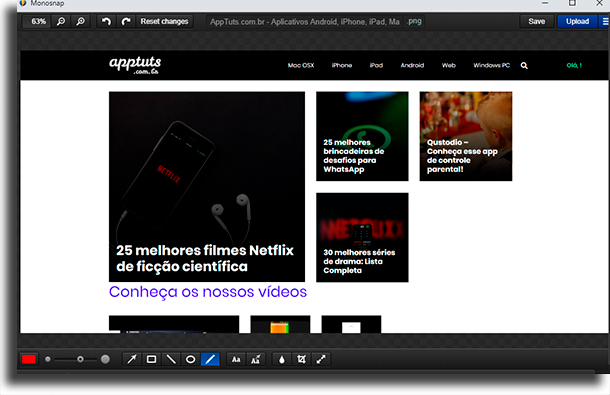Select the Aa text tool
The width and height of the screenshot is (610, 395).
tap(236, 359)
